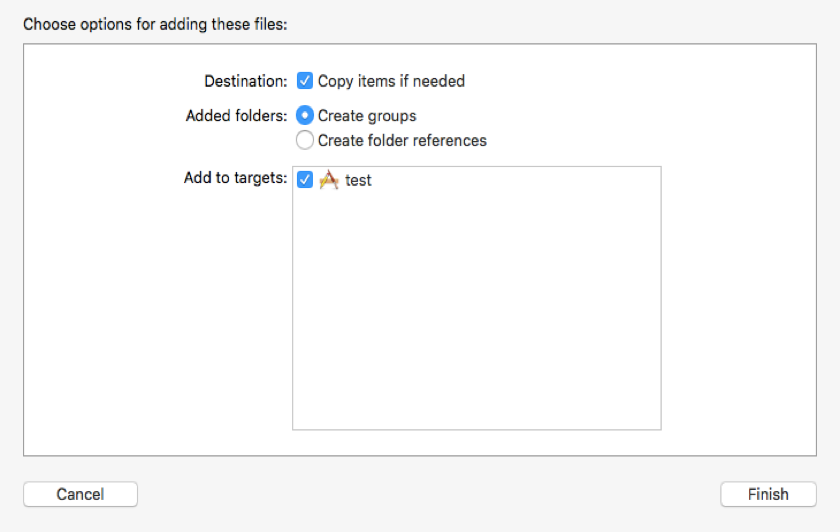
Task: Select the 'Create groups' radio button
Action: click(x=306, y=115)
